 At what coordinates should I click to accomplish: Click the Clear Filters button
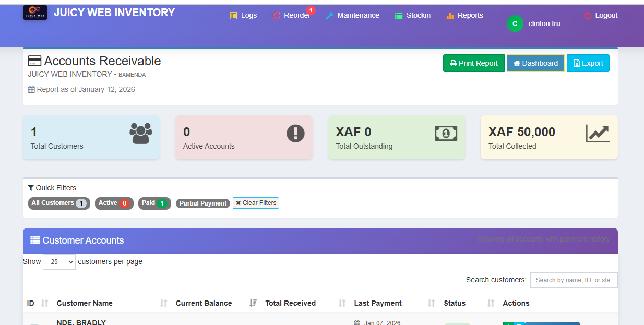point(256,203)
